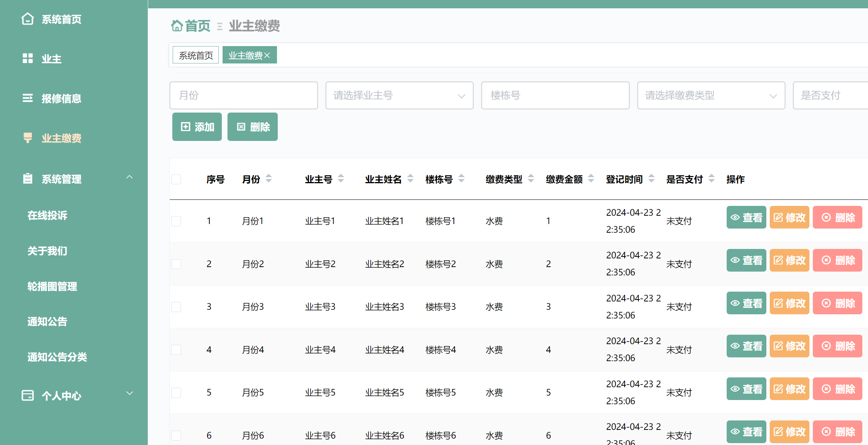Select the checkbox for row 月份5
This screenshot has height=445, width=868.
point(176,392)
